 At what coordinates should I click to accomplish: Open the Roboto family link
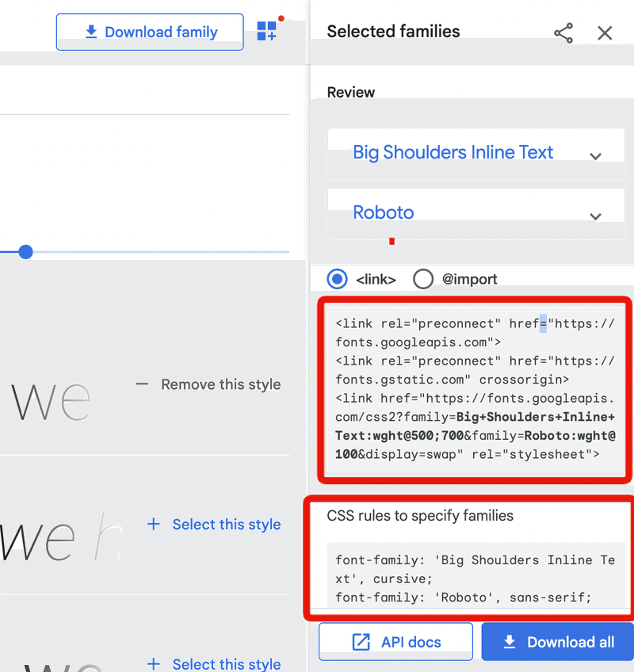click(384, 212)
